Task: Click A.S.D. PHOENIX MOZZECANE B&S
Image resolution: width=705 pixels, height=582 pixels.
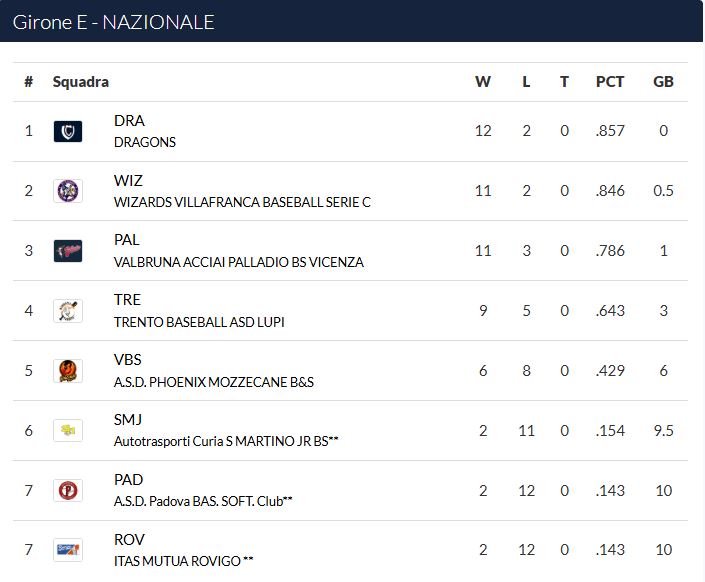Action: 214,382
